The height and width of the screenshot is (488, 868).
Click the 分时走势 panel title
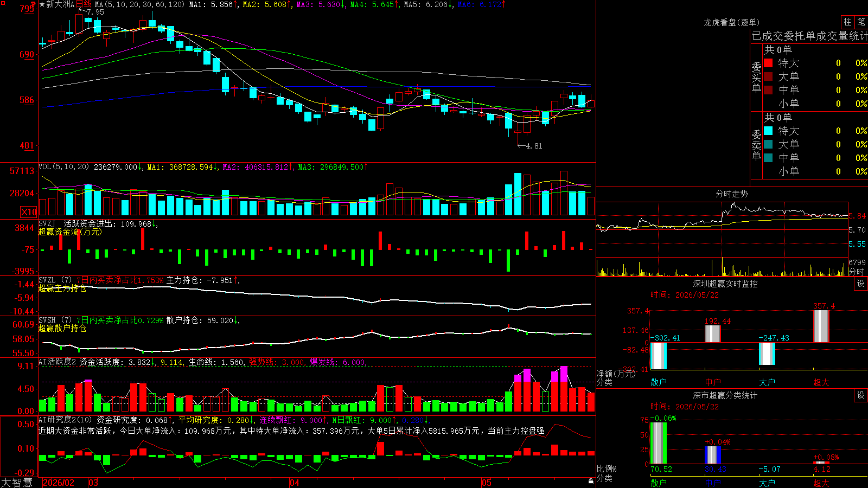[x=731, y=194]
